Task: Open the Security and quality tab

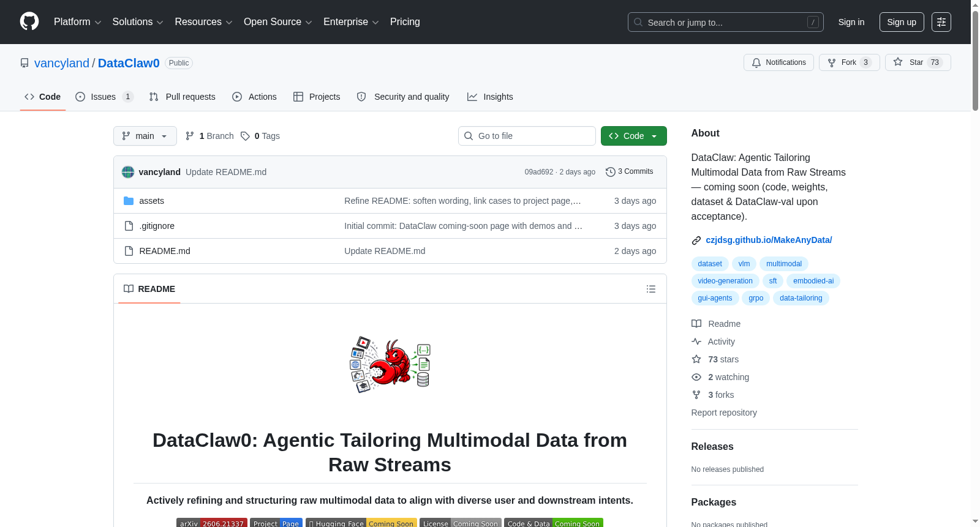Action: pos(403,97)
